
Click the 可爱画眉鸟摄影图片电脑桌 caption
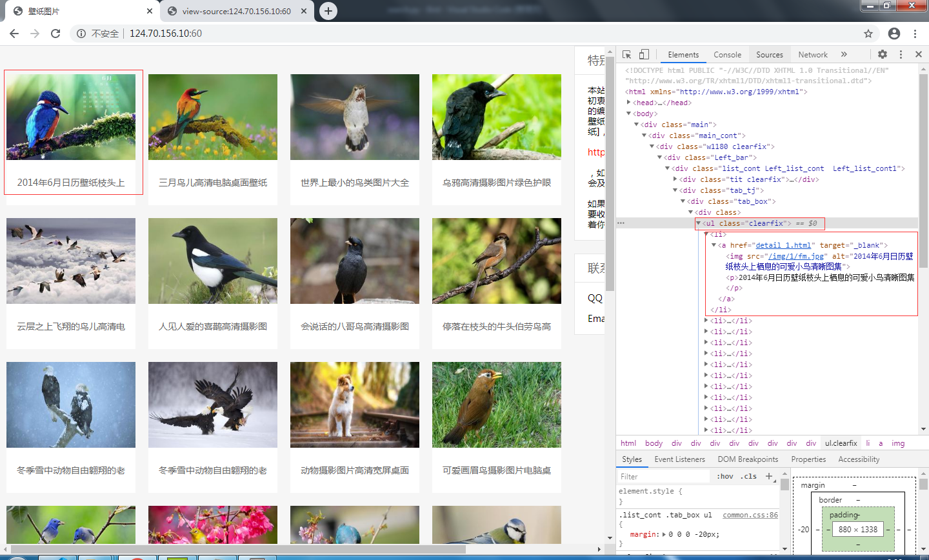497,470
